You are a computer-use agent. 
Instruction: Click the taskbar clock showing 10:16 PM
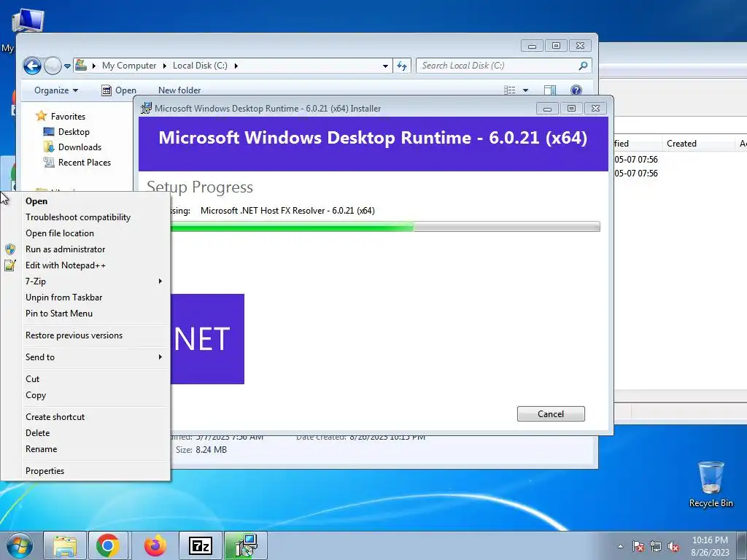pos(710,546)
